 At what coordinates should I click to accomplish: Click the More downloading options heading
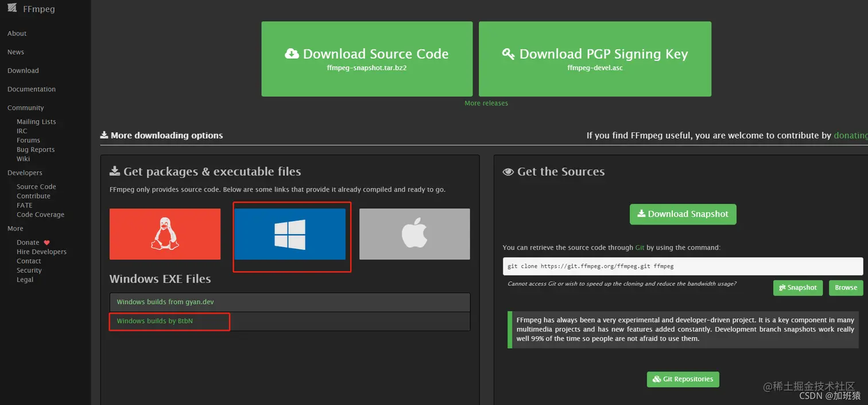pyautogui.click(x=161, y=136)
